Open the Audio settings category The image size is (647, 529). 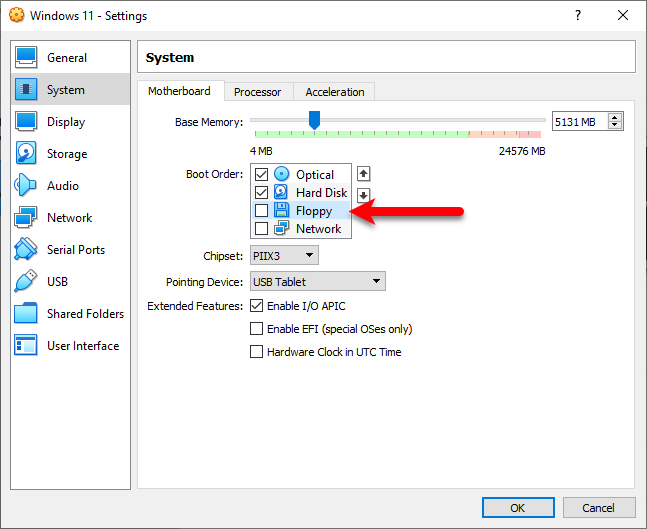pyautogui.click(x=71, y=185)
